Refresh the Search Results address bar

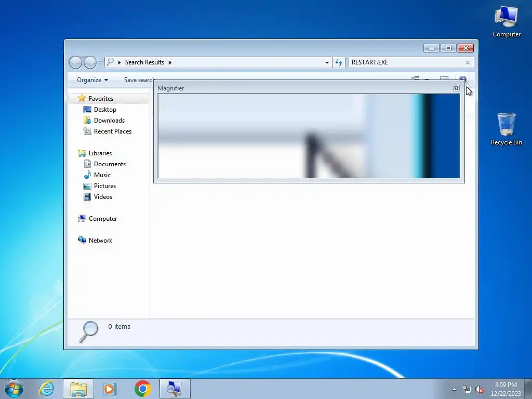point(339,62)
